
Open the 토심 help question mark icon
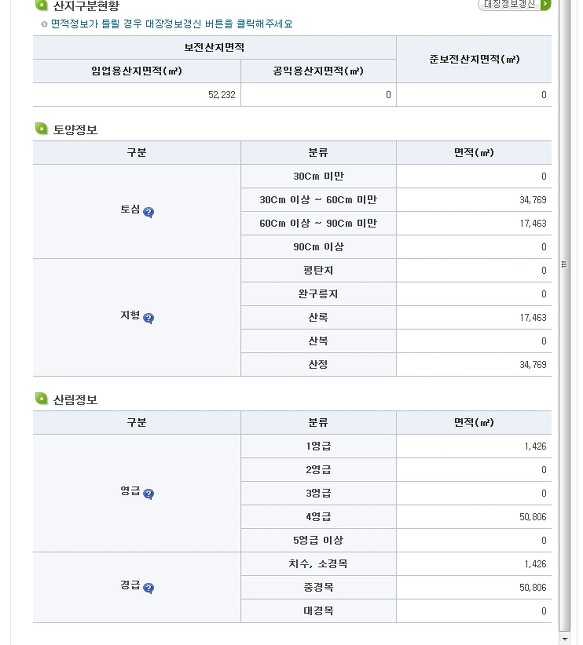pyautogui.click(x=149, y=212)
